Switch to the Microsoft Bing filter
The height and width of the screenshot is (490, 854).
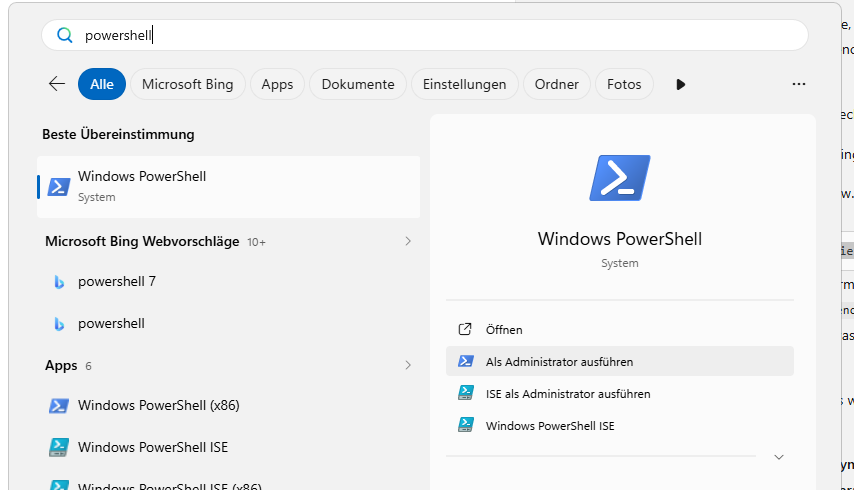coord(187,84)
